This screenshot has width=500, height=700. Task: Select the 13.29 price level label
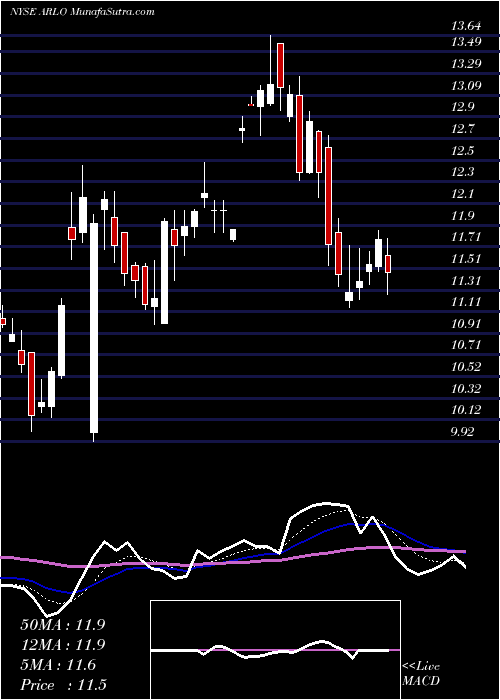(467, 64)
